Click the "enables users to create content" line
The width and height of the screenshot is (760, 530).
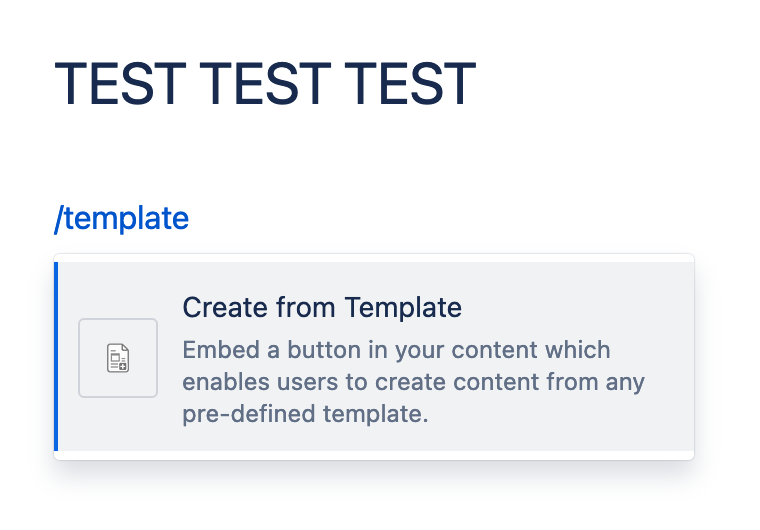click(x=413, y=382)
